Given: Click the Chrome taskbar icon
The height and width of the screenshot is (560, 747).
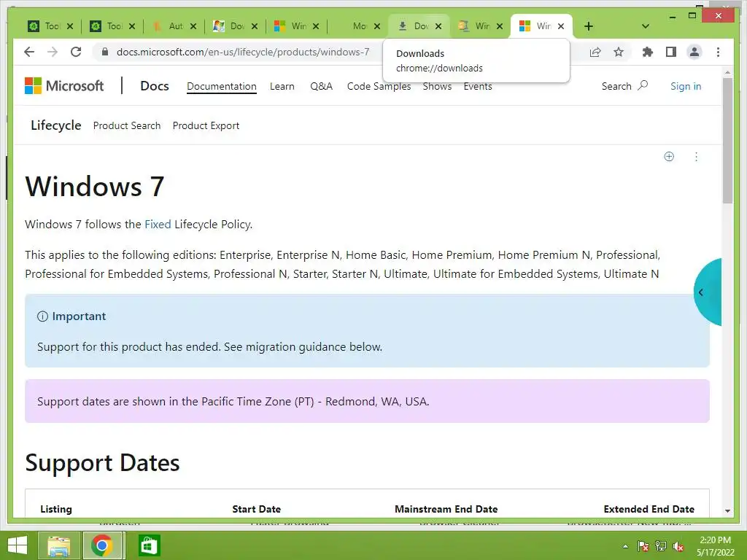Looking at the screenshot, I should click(102, 545).
